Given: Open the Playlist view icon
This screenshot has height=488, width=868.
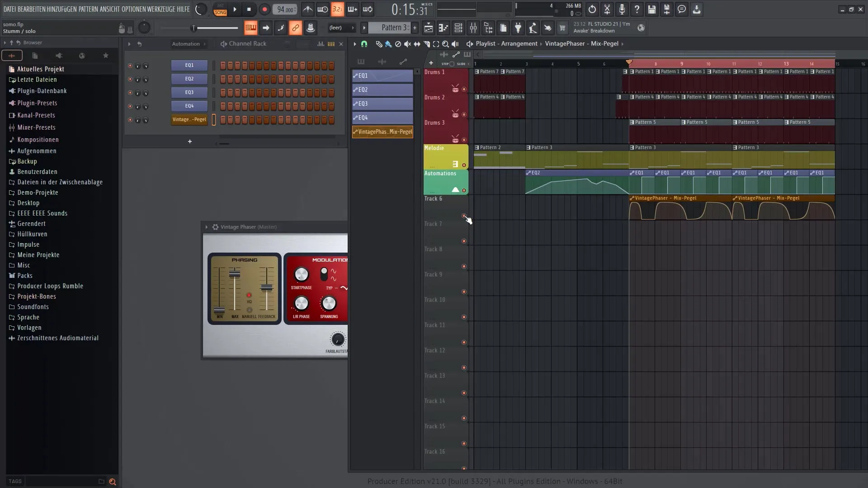Looking at the screenshot, I should point(429,28).
